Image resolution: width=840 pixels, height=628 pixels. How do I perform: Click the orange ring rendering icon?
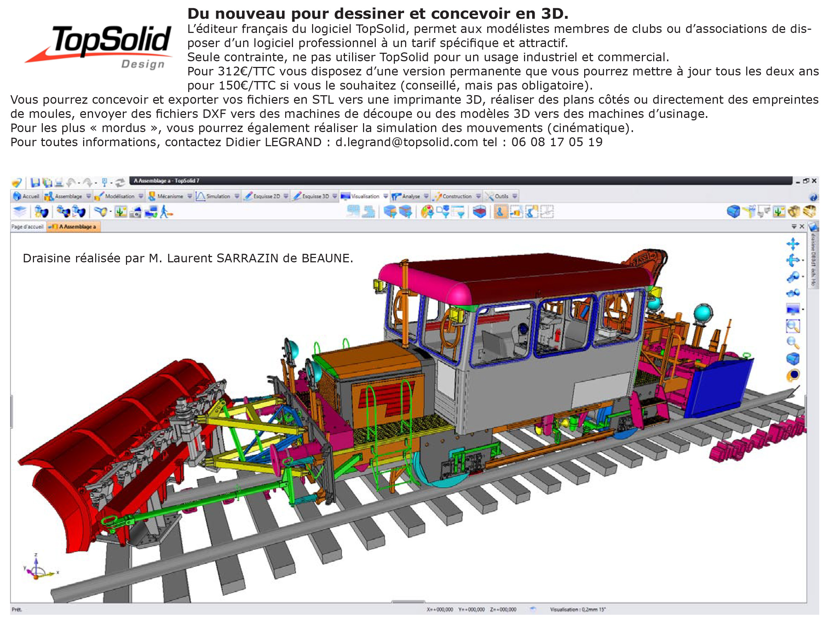tap(793, 375)
